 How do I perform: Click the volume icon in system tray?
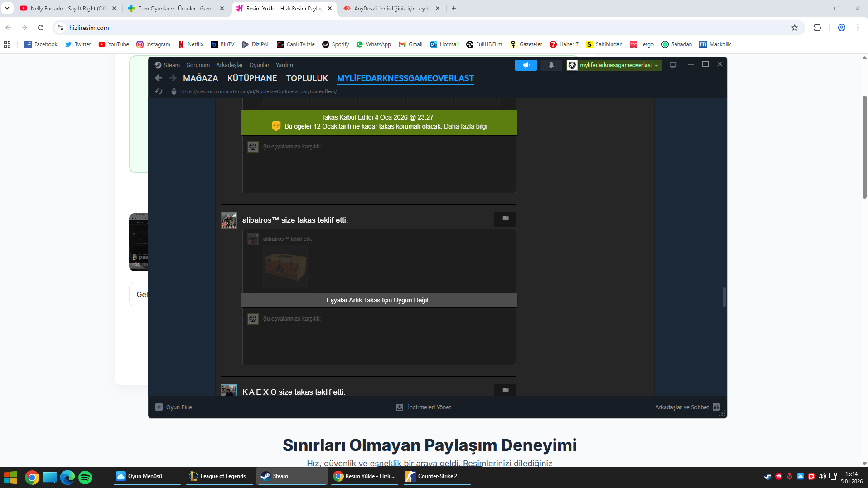822,476
